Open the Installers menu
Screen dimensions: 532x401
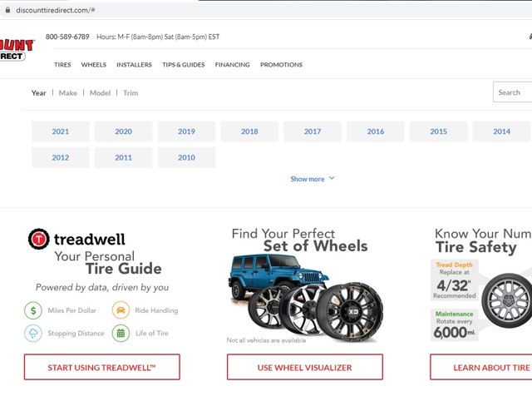coord(134,65)
